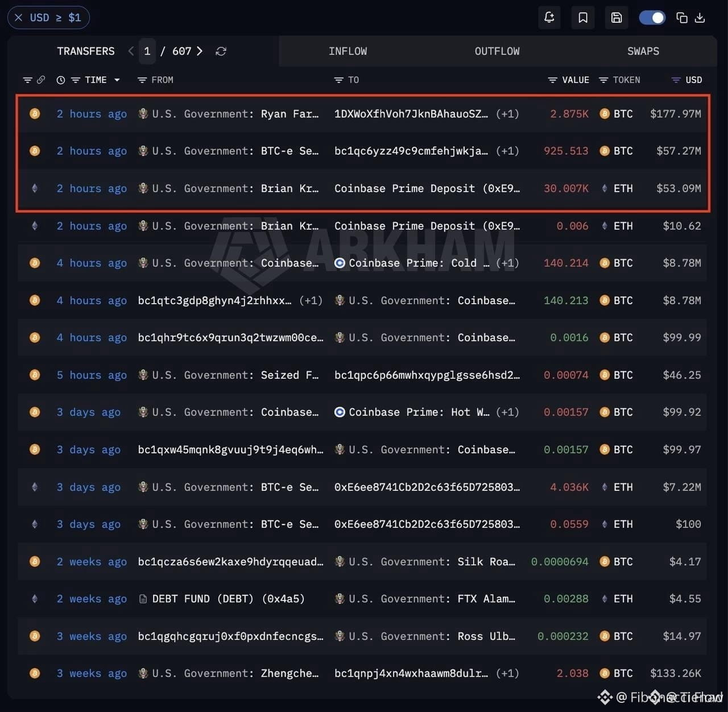Go to previous transfers page

[x=131, y=51]
